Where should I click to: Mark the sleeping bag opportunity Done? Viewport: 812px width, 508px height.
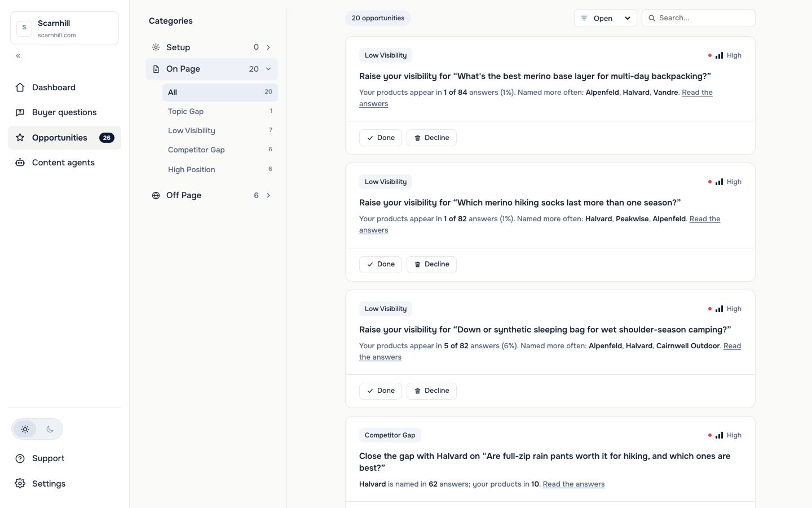coord(381,391)
